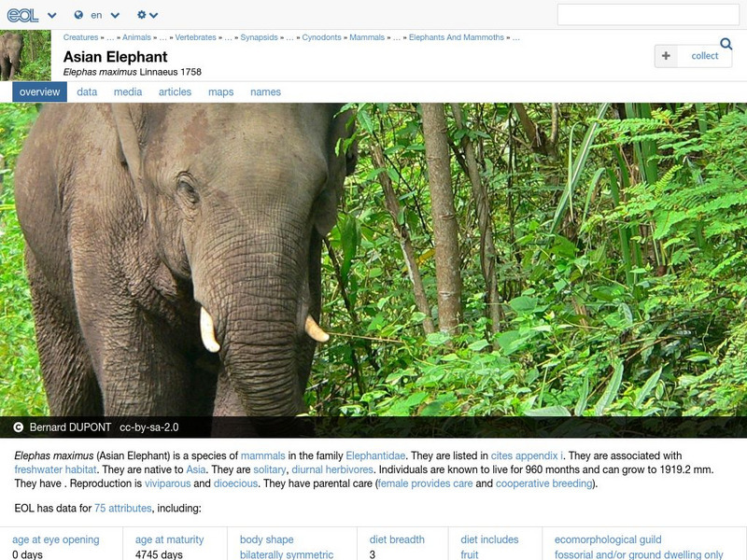Click the globe language icon
This screenshot has width=747, height=560.
pos(78,15)
